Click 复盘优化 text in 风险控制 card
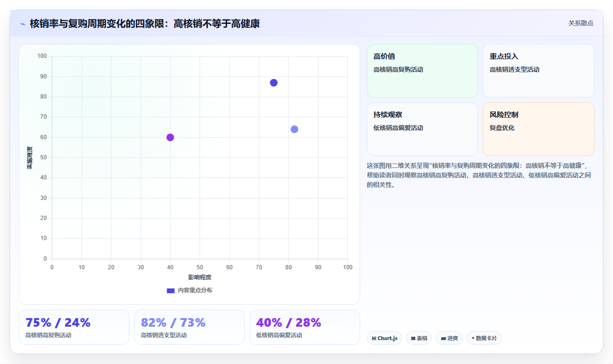This screenshot has height=364, width=613. point(502,128)
